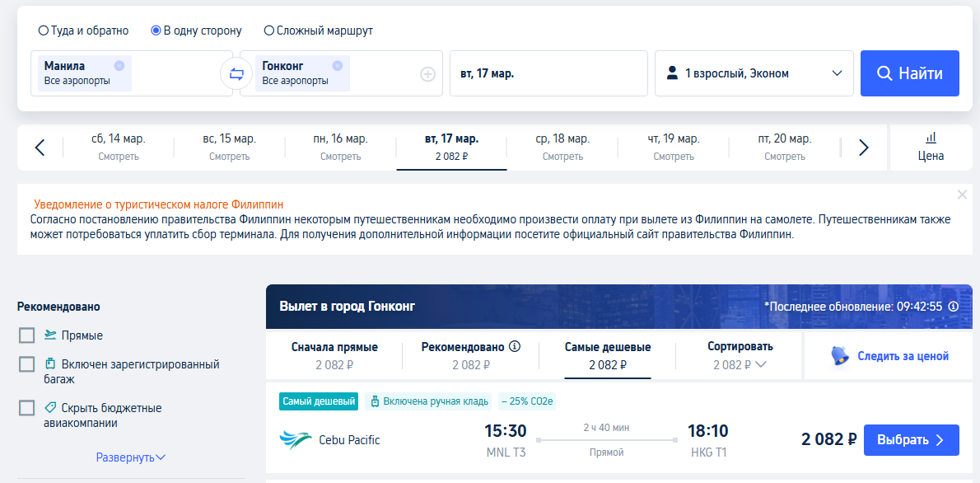Select чт, 19 мар. date tab
Image resolution: width=980 pixels, height=483 pixels.
pos(673,147)
